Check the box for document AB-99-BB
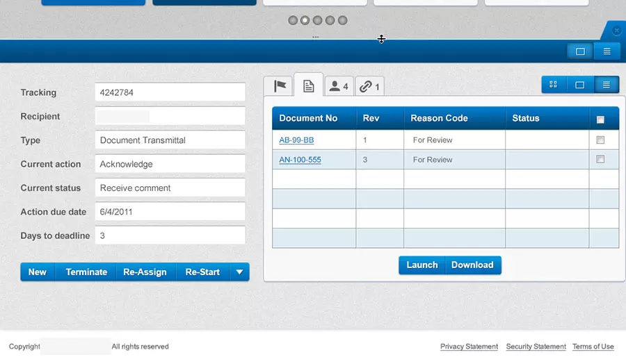Image resolution: width=626 pixels, height=364 pixels. click(x=600, y=140)
